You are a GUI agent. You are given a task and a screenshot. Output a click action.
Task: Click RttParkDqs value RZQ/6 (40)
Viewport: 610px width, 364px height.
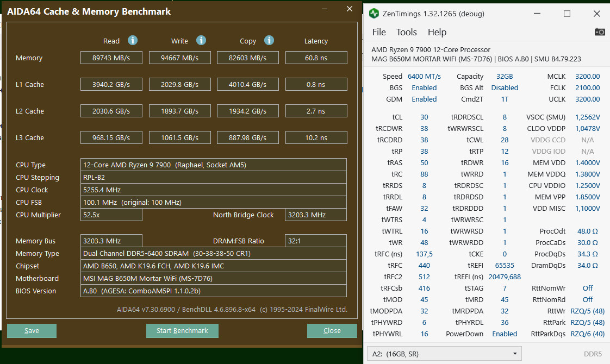(x=587, y=334)
